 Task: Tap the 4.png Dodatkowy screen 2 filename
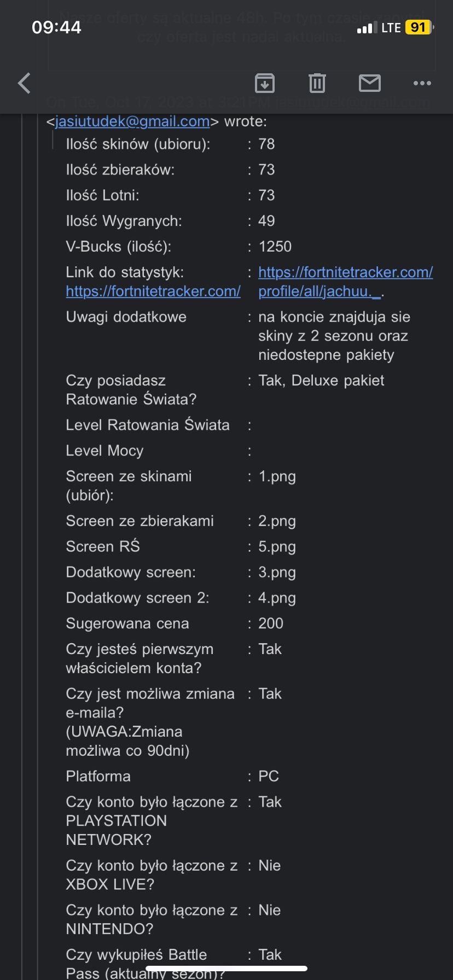click(x=277, y=598)
